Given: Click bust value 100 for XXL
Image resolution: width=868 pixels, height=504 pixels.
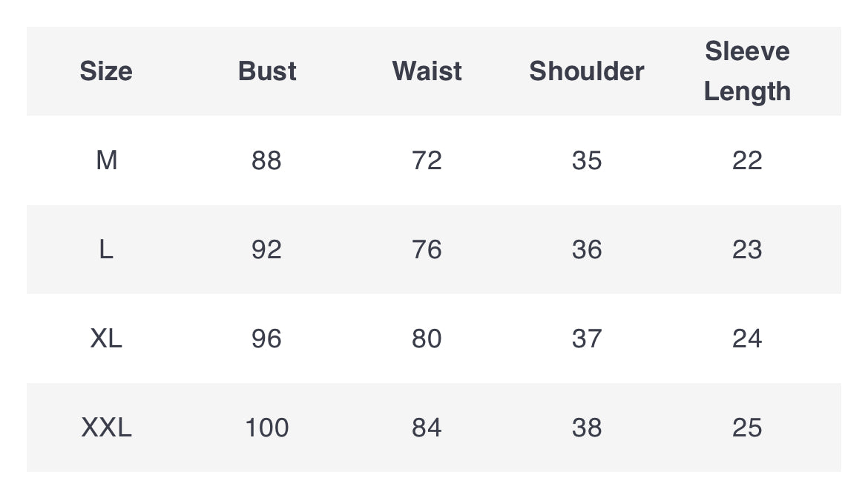Looking at the screenshot, I should coord(267,428).
